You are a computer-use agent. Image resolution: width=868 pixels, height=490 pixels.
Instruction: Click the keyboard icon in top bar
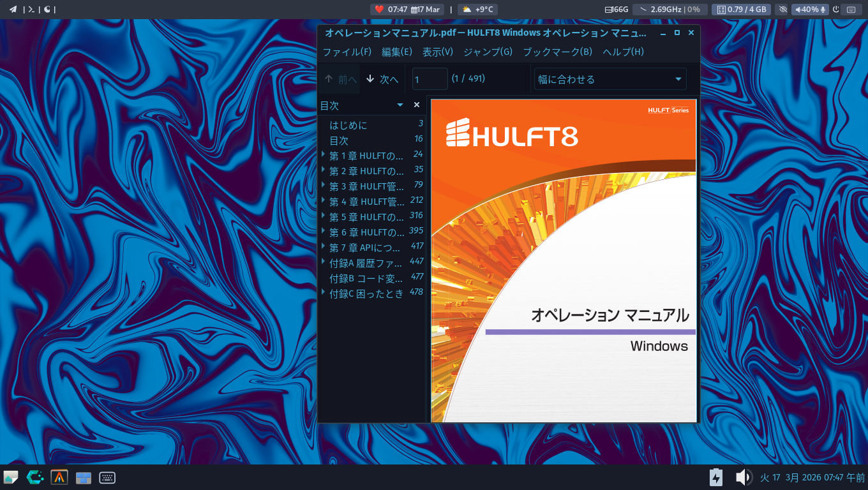(851, 9)
